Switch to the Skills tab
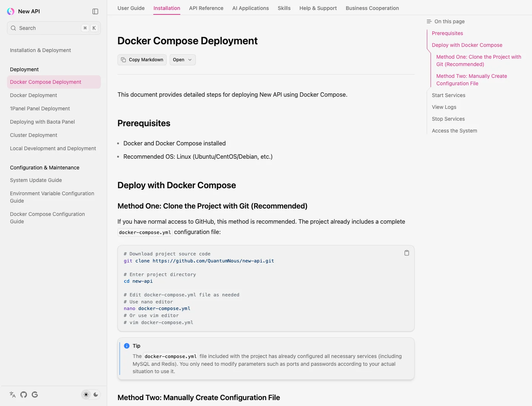 (x=284, y=8)
